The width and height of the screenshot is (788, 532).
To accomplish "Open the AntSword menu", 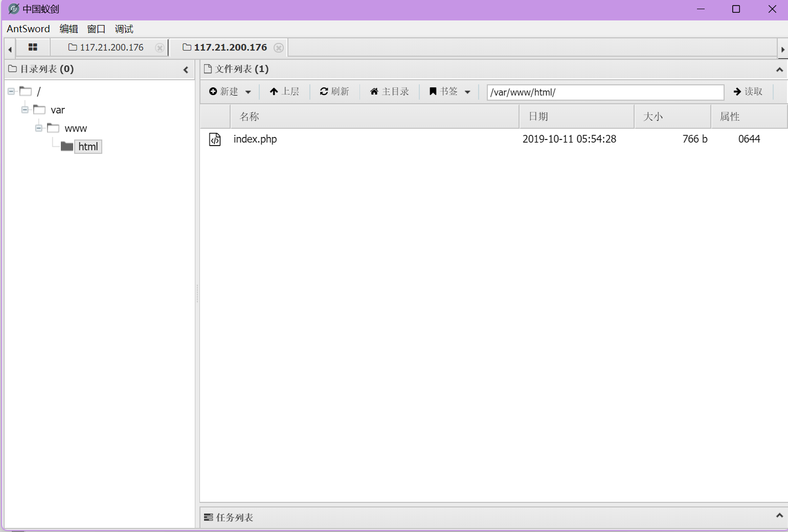I will pos(28,29).
